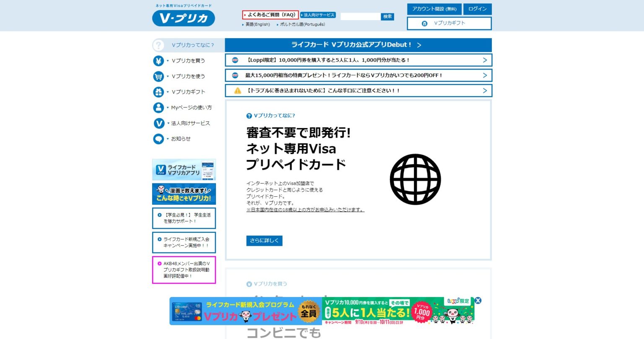Image resolution: width=644 pixels, height=339 pixels.
Task: Open the 漫画で教えます! こんな時こそVプリカ banner
Action: coord(184,194)
